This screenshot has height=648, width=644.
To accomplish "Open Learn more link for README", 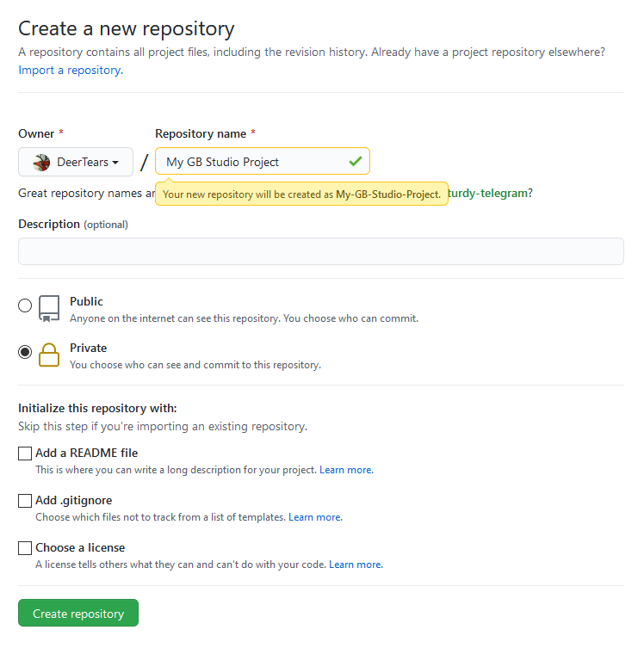I will click(346, 471).
